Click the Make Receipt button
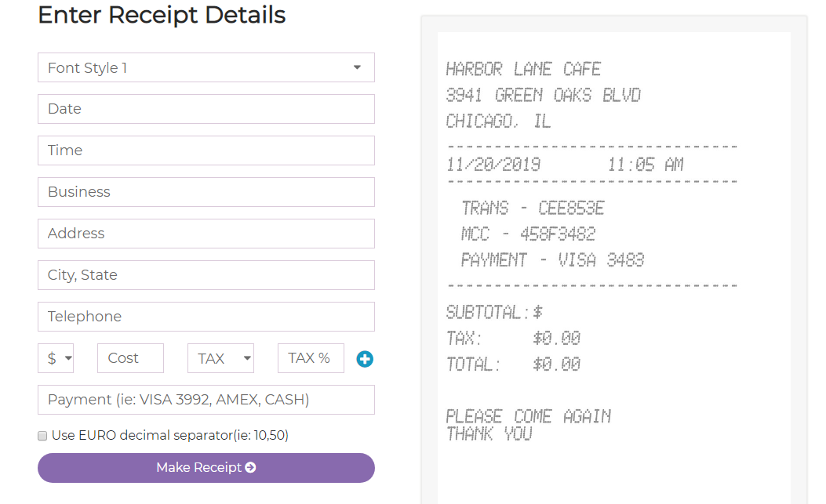Viewport: 826px width, 504px height. pos(206,468)
